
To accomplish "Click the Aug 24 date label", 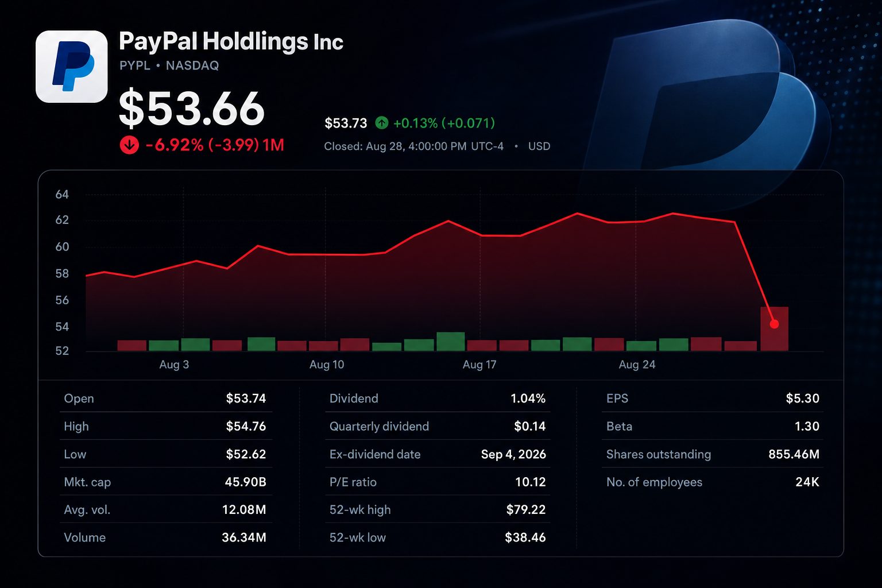I will [x=637, y=365].
